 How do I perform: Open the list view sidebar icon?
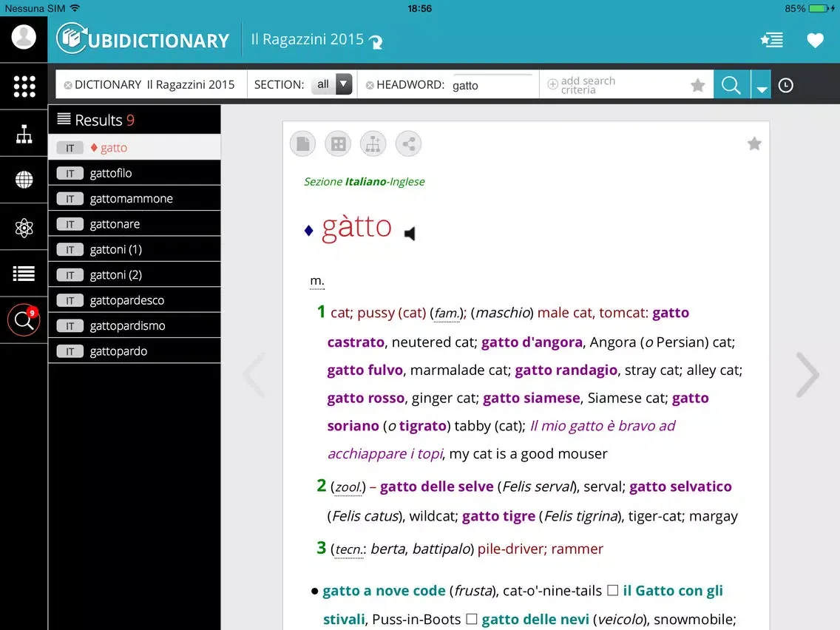[x=24, y=273]
